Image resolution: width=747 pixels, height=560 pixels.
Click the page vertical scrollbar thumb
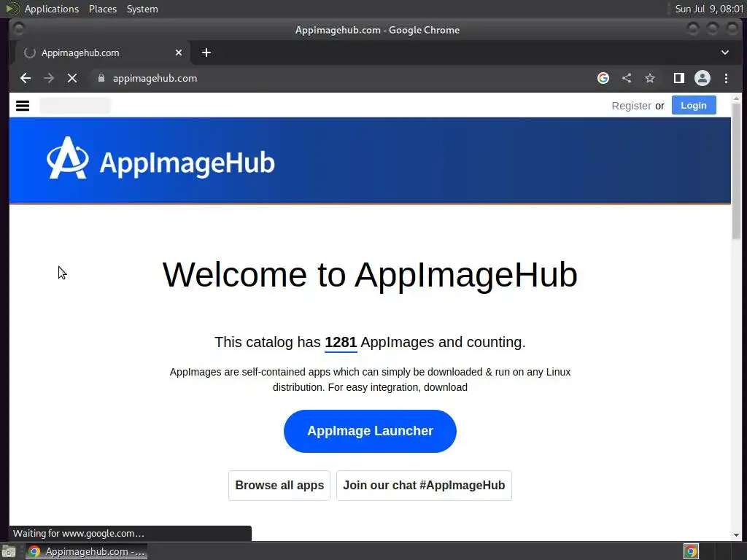pyautogui.click(x=736, y=171)
